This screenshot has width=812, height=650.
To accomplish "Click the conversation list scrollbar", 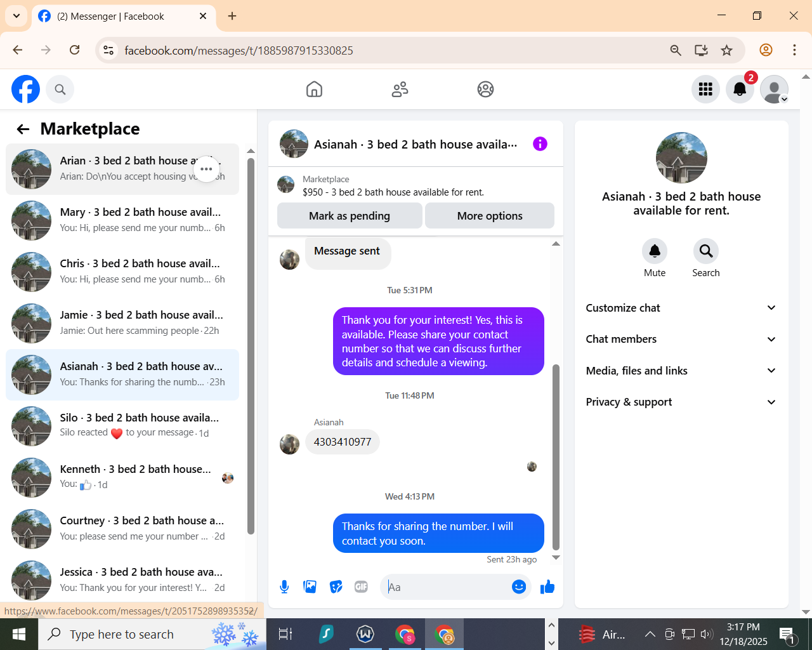I will click(251, 346).
